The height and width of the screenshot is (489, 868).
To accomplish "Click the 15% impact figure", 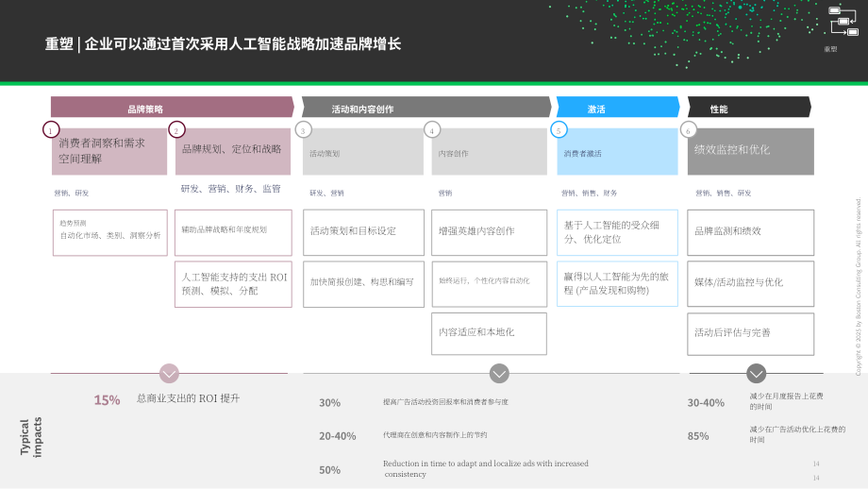I will (x=107, y=400).
